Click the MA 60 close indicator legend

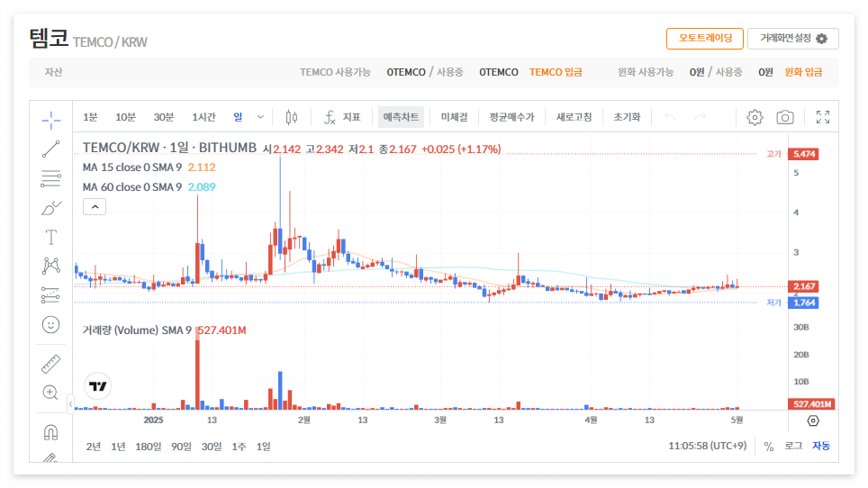[x=132, y=187]
